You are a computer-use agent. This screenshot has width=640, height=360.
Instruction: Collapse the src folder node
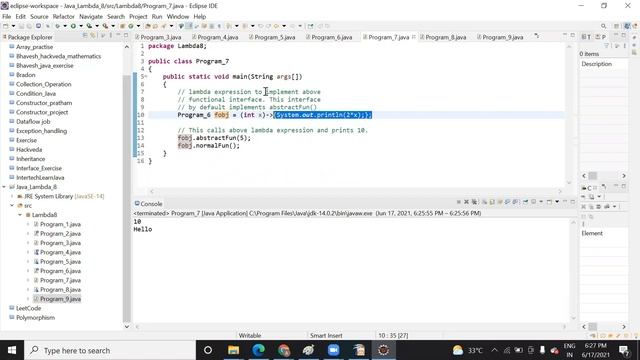[12, 206]
